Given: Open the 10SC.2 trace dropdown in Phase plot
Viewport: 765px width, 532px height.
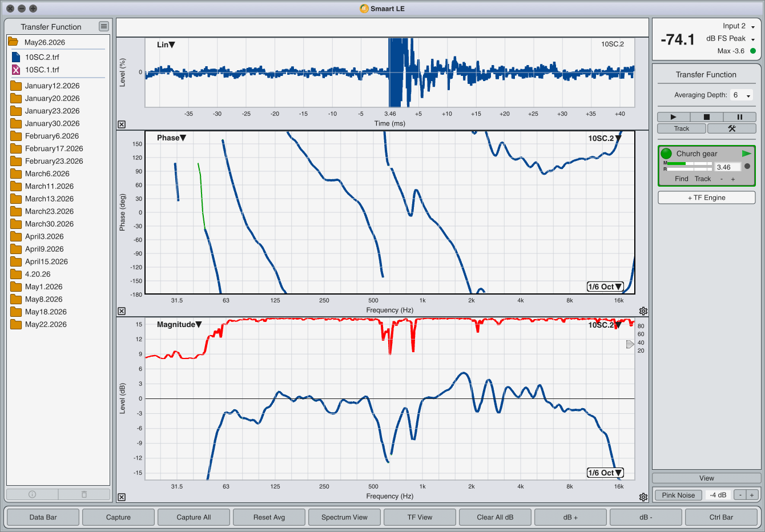Looking at the screenshot, I should [605, 138].
